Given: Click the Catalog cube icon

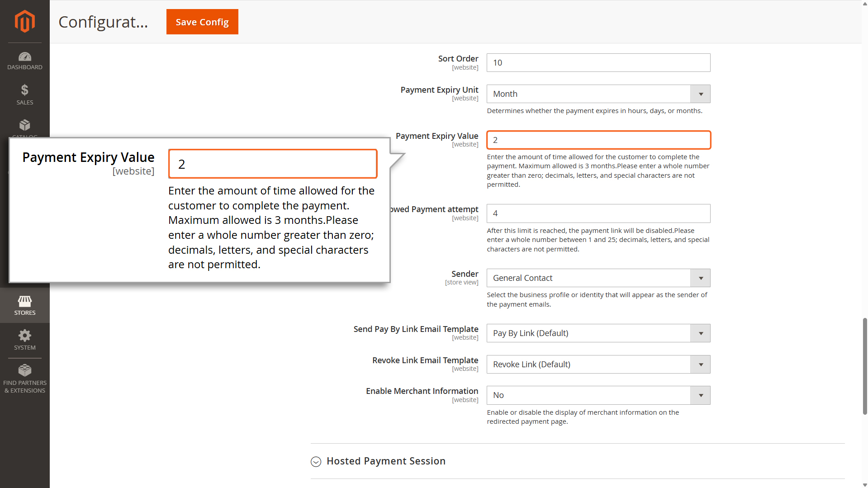Looking at the screenshot, I should pyautogui.click(x=24, y=125).
